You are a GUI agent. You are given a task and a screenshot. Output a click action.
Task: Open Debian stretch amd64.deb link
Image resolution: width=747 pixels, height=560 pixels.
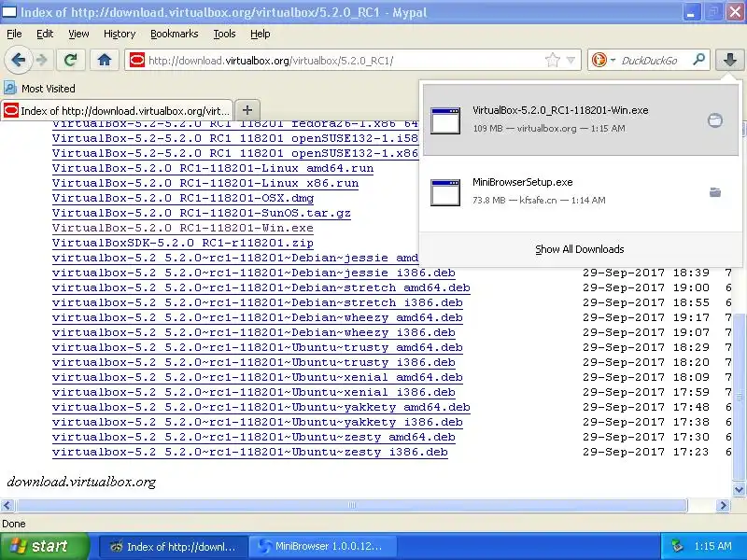261,287
